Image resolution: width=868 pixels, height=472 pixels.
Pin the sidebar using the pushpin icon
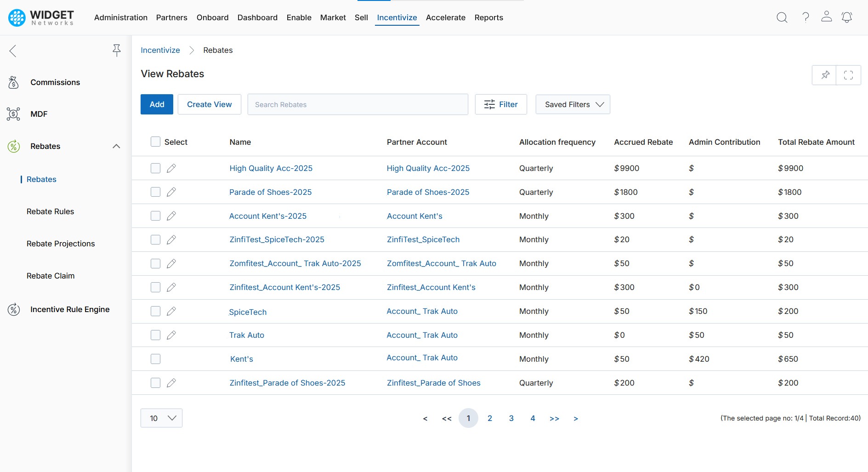[117, 50]
